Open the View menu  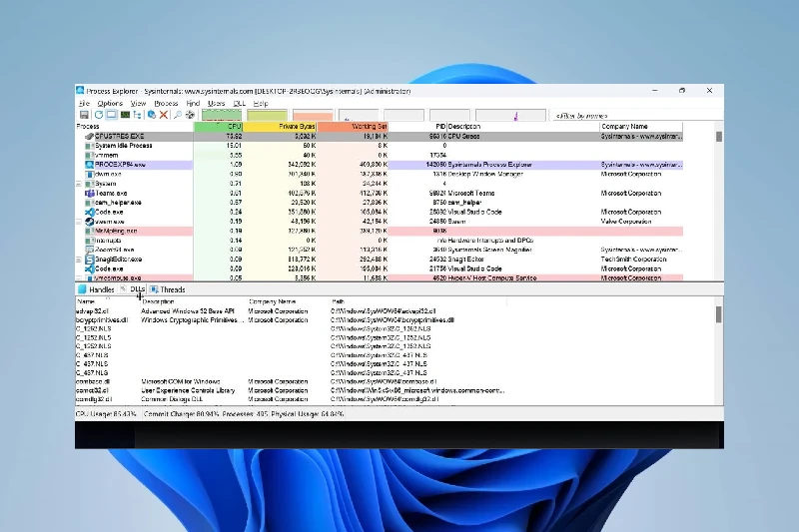(138, 104)
